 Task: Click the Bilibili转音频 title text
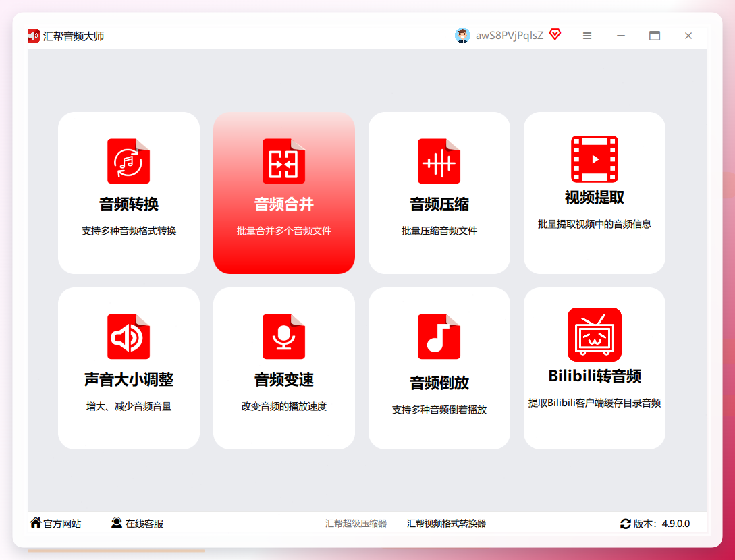pos(595,376)
